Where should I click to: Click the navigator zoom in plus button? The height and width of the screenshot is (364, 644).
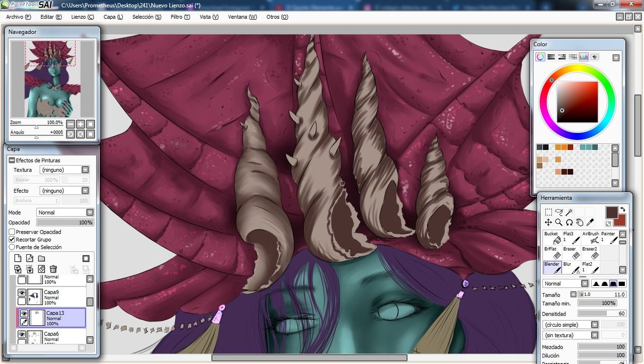pyautogui.click(x=80, y=124)
